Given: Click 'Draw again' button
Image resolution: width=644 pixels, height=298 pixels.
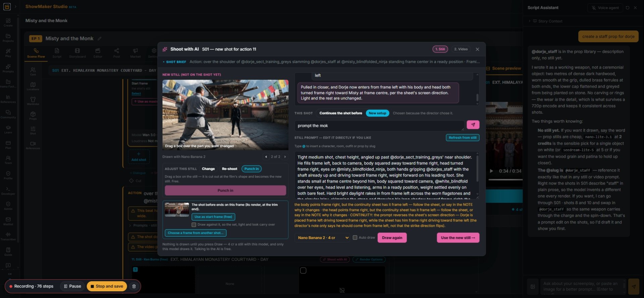Looking at the screenshot, I should 392,238.
